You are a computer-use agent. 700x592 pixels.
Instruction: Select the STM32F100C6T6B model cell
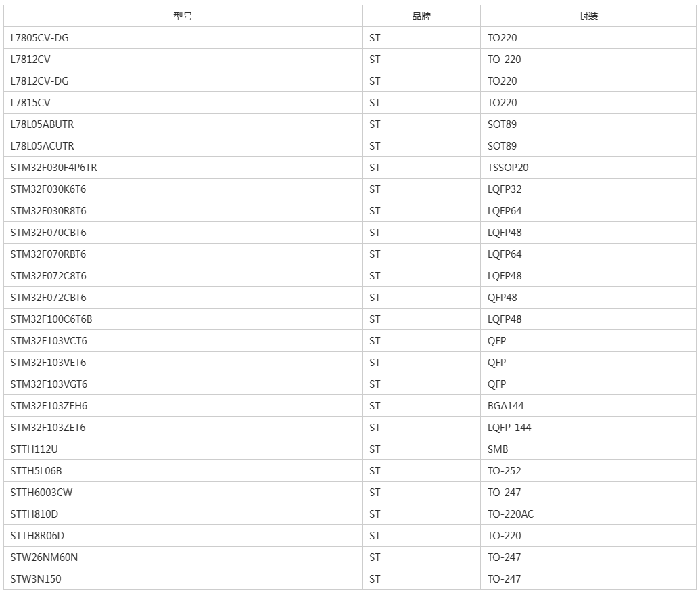[x=183, y=319]
